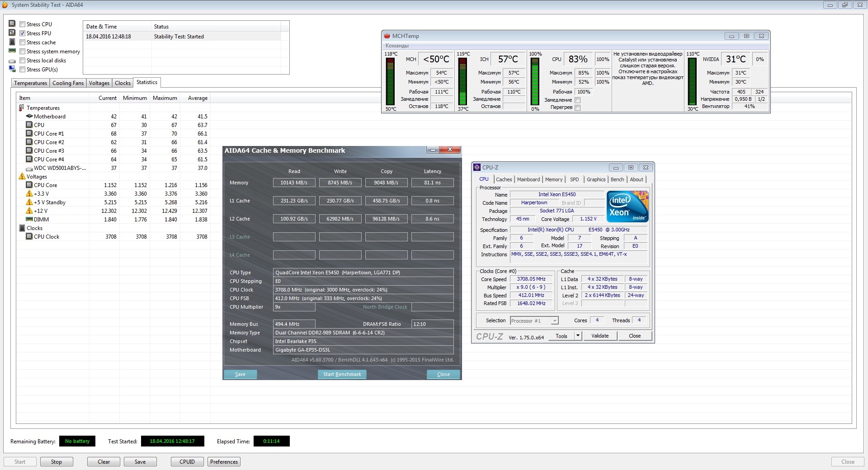
Task: Enable the Stress system memory checkbox
Action: [22, 52]
